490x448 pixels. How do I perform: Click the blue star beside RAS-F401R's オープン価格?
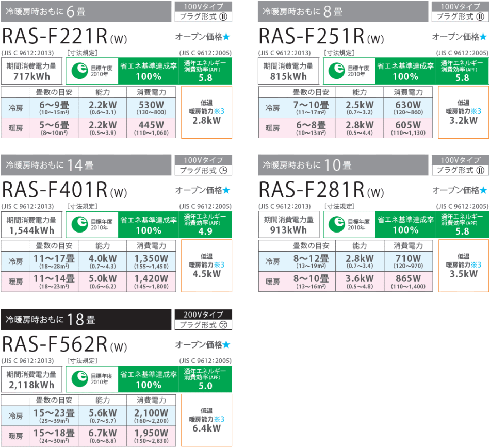(226, 190)
